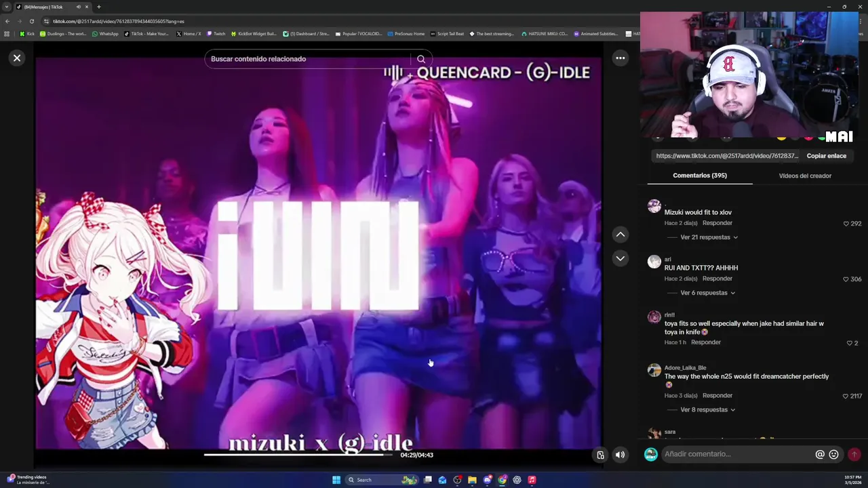Open the HATSUNE MIKU bookmark
Screen dimensions: 868x488
point(545,33)
